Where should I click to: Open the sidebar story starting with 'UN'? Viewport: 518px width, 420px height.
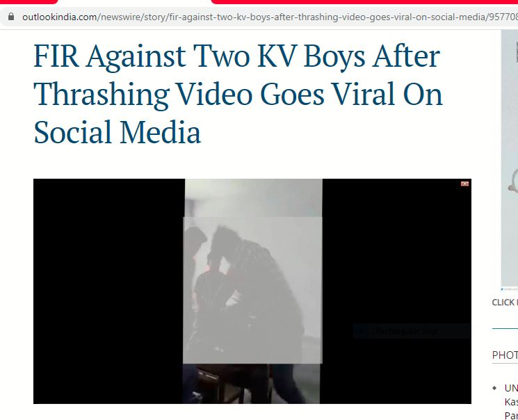click(x=511, y=402)
